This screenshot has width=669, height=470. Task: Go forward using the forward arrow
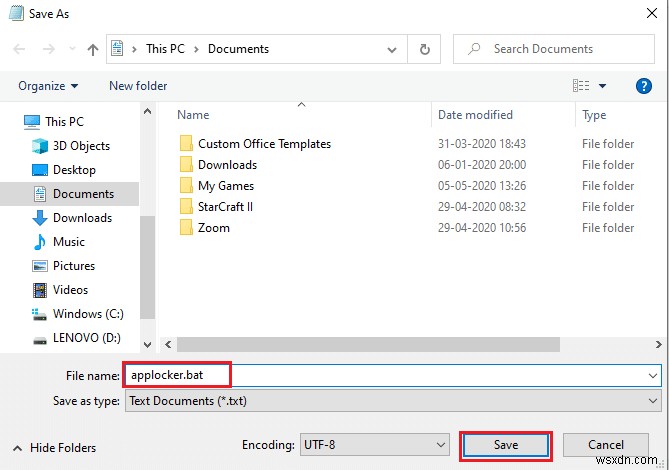[x=49, y=49]
